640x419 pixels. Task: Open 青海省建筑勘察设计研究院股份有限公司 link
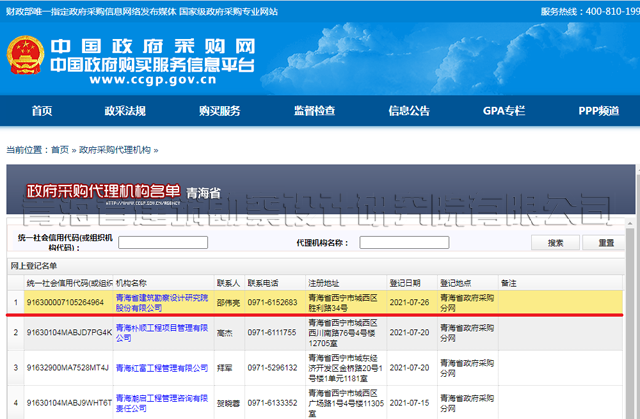click(161, 303)
